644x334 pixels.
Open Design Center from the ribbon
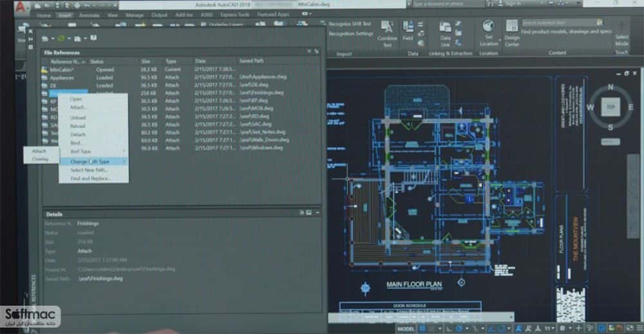pyautogui.click(x=512, y=33)
